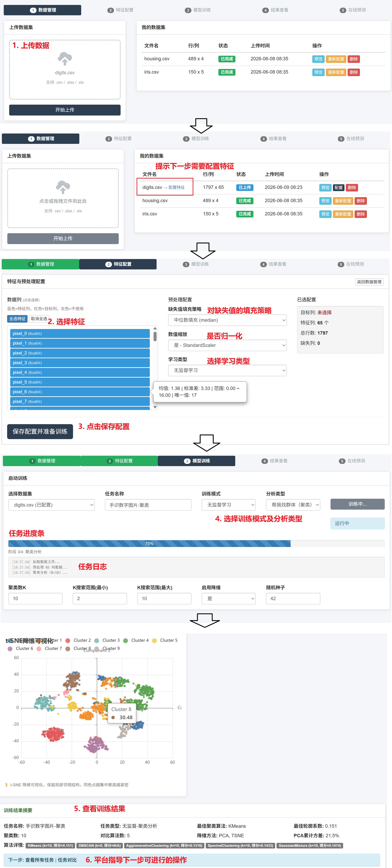The height and width of the screenshot is (868, 392).
Task: Open 分析类型 dropdown showing 帮我找群体 (聚类)
Action: [x=293, y=505]
